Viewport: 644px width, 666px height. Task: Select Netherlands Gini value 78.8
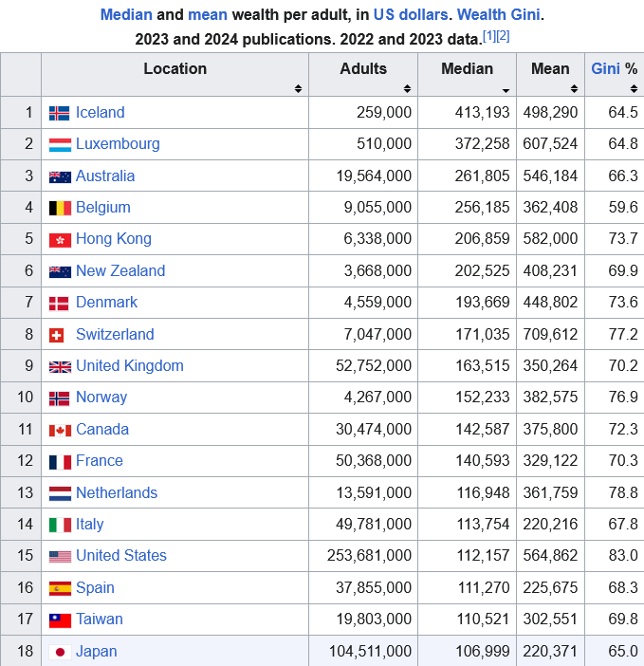pos(623,492)
